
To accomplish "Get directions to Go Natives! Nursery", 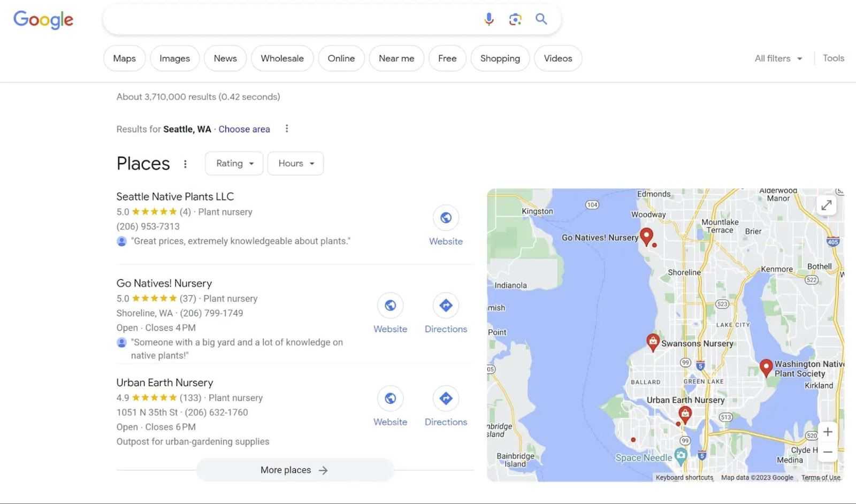I will pyautogui.click(x=446, y=306).
